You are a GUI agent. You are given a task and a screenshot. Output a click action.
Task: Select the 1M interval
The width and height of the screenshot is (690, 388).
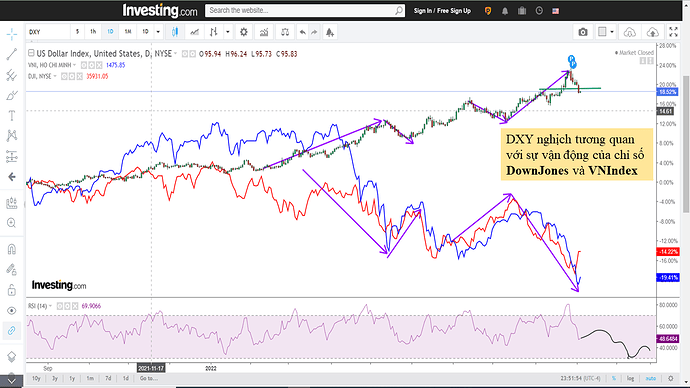128,32
